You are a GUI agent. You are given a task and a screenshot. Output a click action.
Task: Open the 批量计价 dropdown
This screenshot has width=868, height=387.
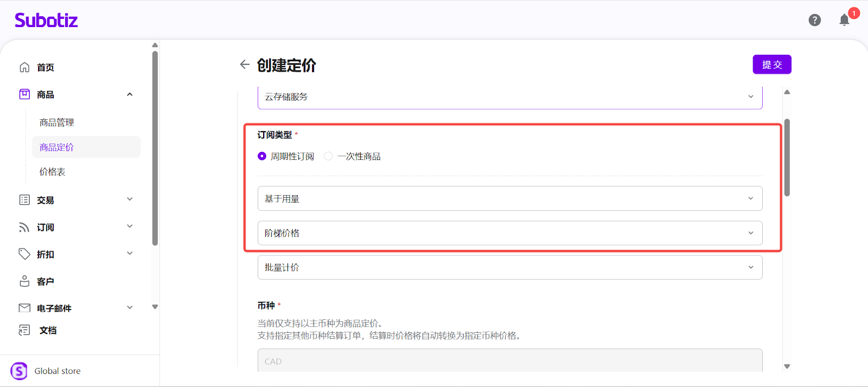click(510, 267)
